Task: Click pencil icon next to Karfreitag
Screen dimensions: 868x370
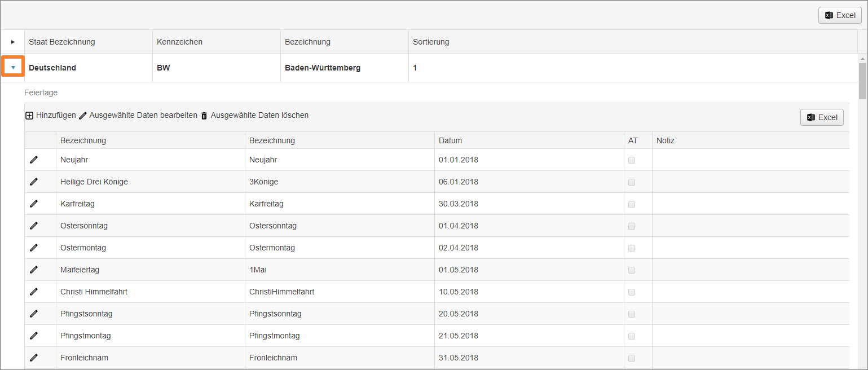Action: click(x=34, y=204)
